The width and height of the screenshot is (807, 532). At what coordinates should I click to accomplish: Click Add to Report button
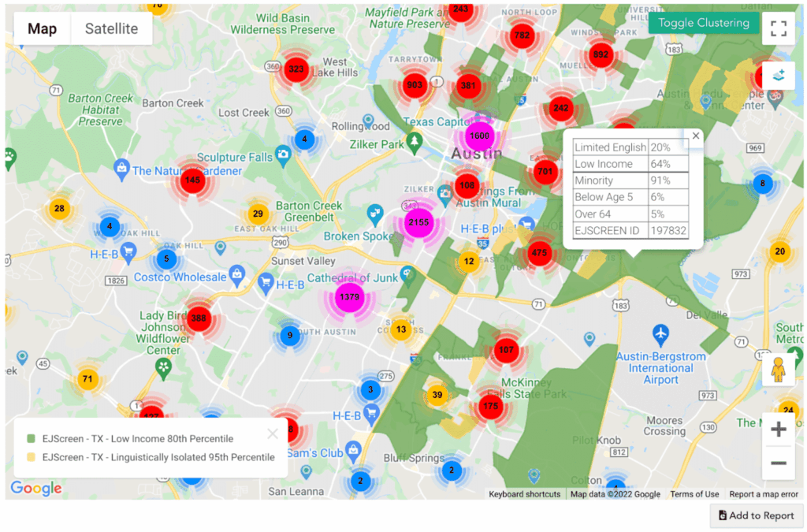click(x=756, y=515)
